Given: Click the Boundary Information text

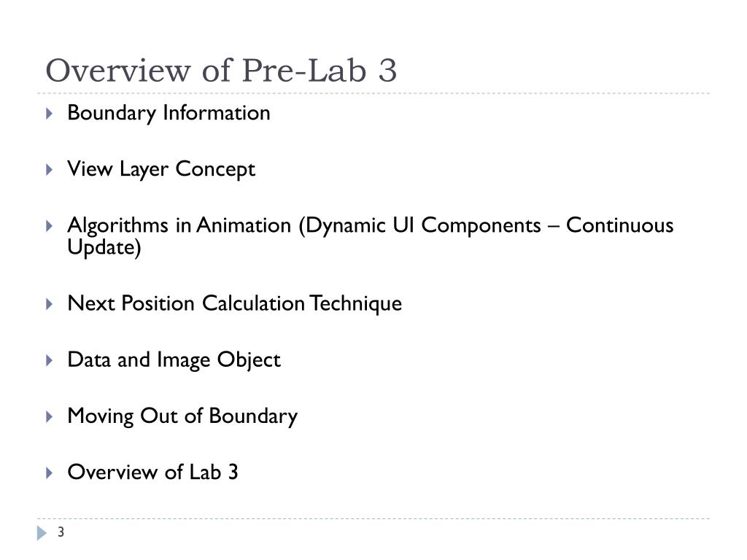Looking at the screenshot, I should pos(169,114).
